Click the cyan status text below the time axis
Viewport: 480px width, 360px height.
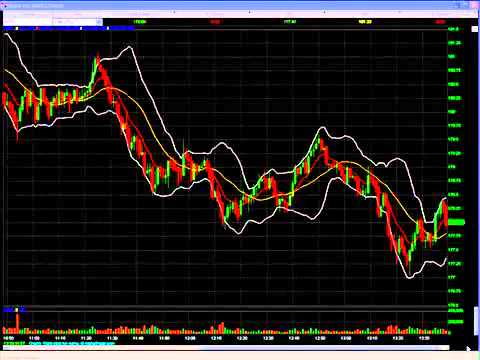[x=72, y=343]
